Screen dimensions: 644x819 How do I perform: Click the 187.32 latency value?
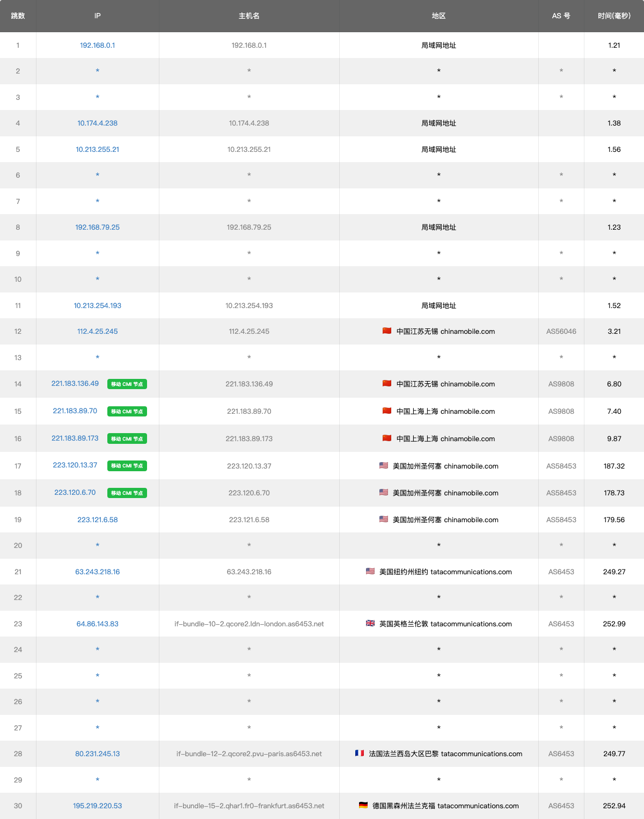[614, 466]
